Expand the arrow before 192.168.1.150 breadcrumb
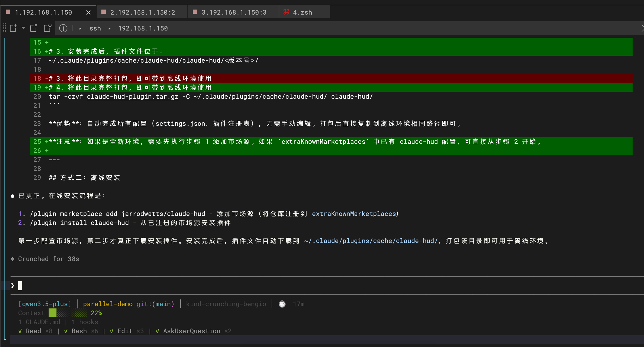 109,28
